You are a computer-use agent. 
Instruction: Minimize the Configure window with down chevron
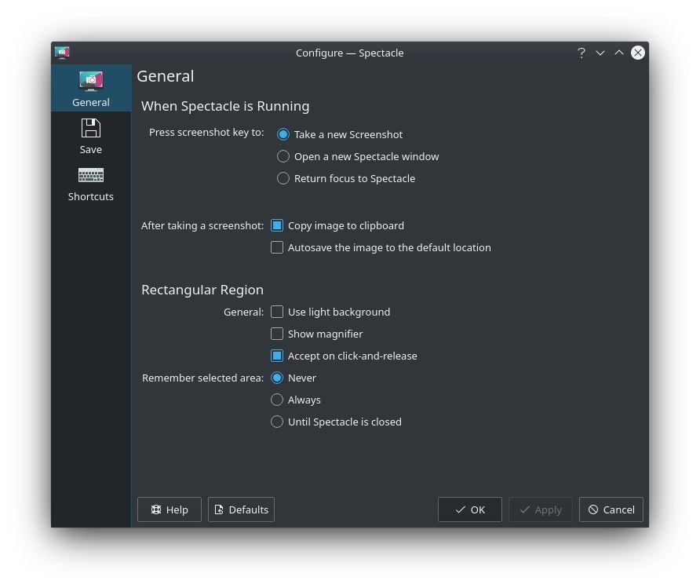pos(600,53)
